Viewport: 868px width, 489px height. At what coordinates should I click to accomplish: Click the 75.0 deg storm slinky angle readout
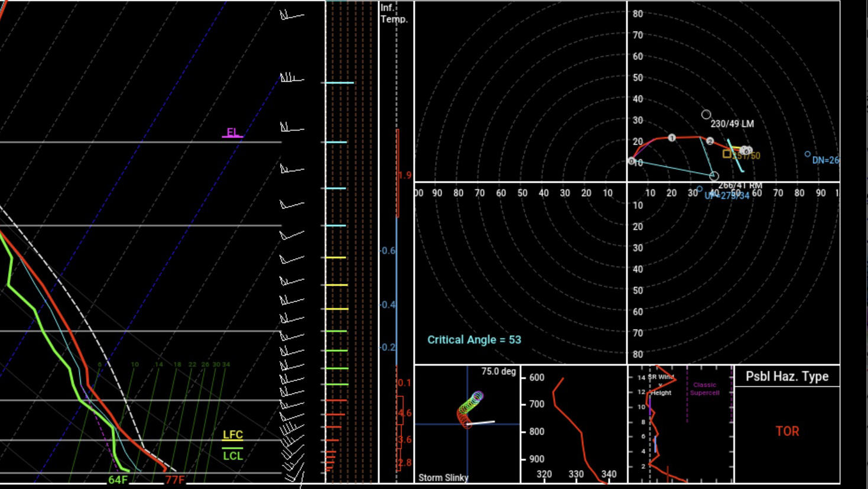tap(498, 371)
